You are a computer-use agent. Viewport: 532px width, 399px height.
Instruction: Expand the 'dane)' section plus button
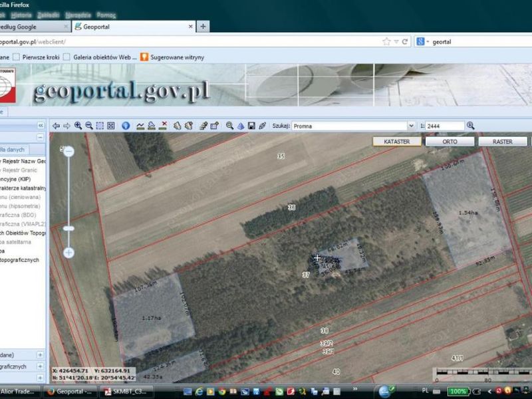point(40,355)
